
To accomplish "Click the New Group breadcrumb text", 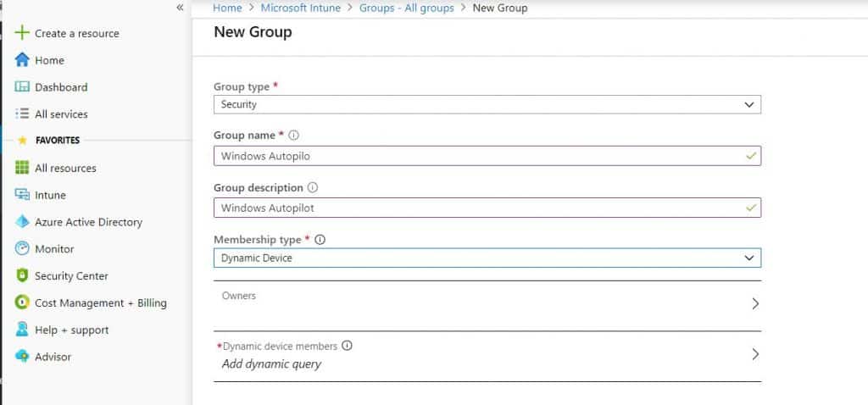I will click(500, 8).
